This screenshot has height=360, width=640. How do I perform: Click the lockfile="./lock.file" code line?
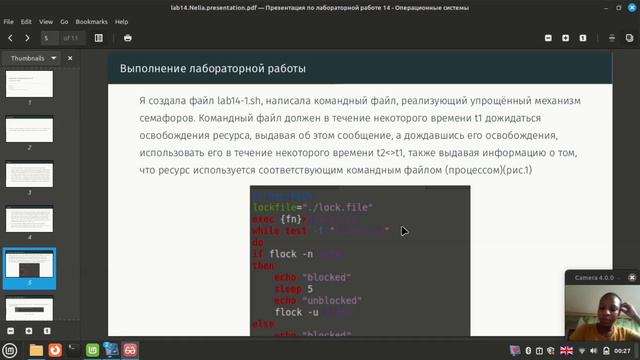point(313,207)
